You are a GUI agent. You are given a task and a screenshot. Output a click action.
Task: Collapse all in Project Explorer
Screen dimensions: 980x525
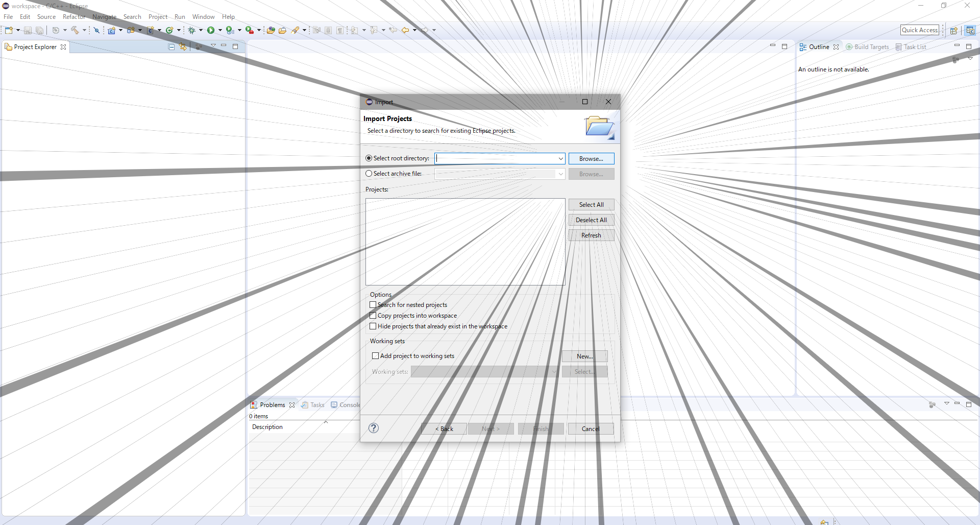pos(171,47)
